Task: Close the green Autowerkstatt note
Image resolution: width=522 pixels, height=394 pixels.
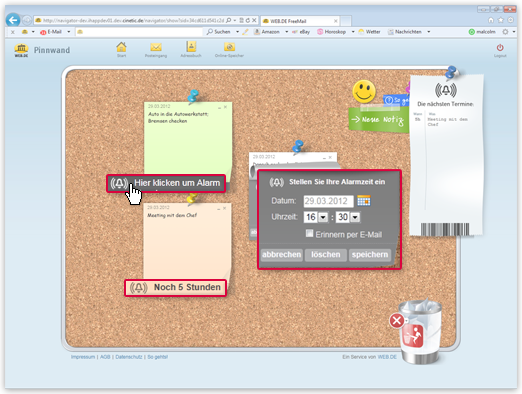Action: point(225,107)
